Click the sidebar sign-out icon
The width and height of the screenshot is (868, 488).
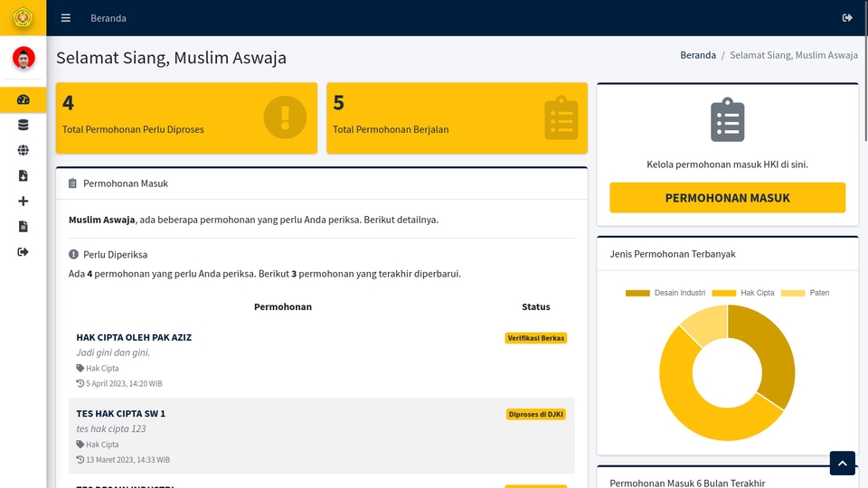click(x=24, y=252)
